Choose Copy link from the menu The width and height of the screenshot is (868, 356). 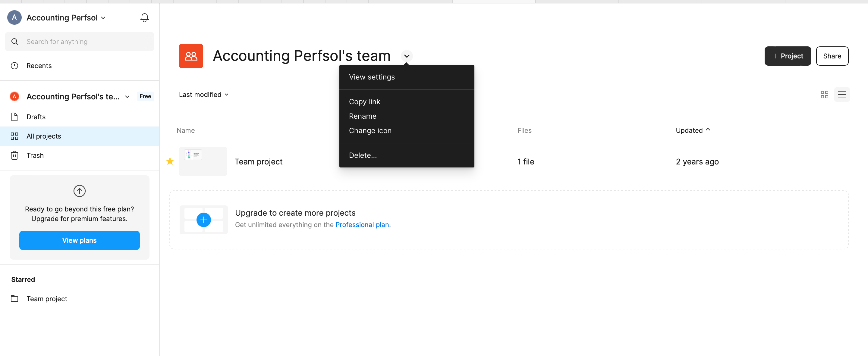click(407, 102)
